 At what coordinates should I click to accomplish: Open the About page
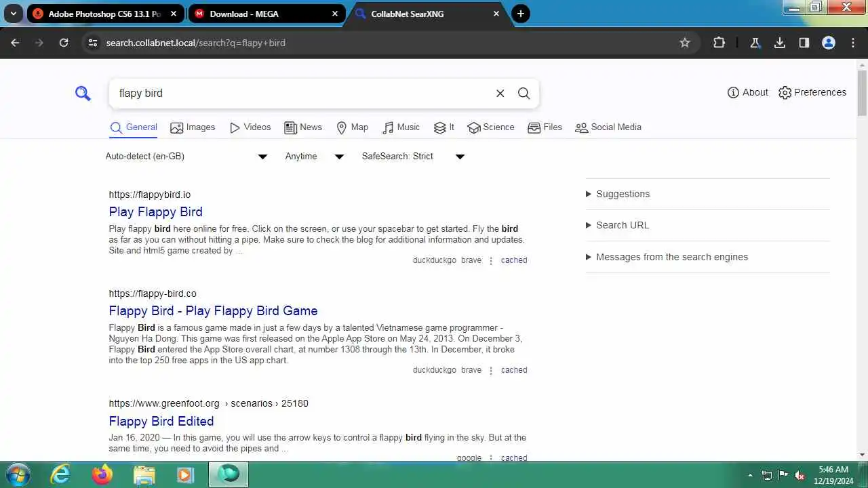pos(747,92)
